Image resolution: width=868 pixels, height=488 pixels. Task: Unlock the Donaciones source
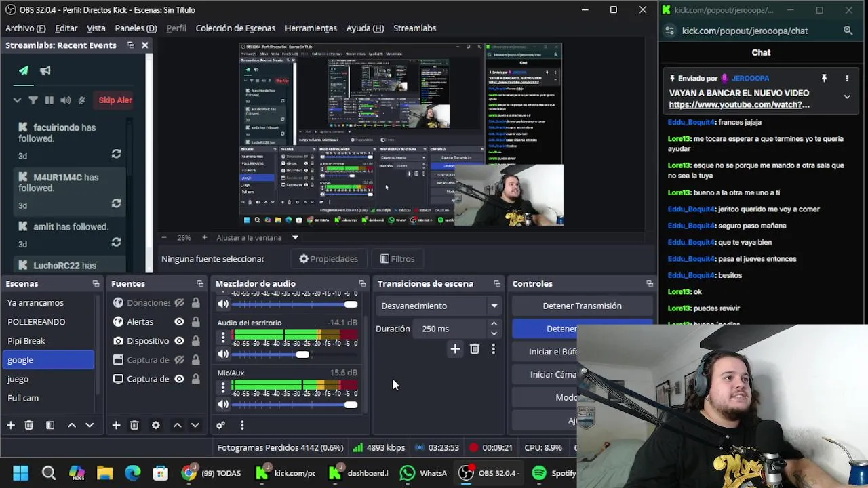[x=195, y=303]
